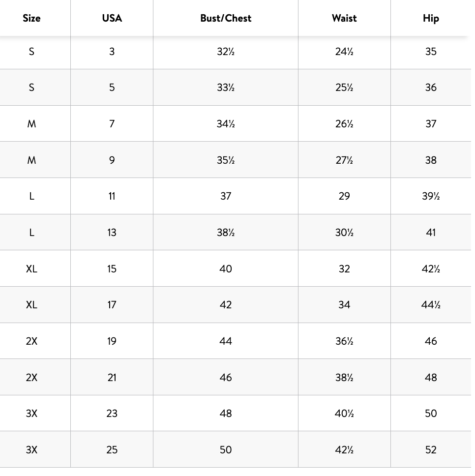Click the waist value 25½ cell
This screenshot has width=475, height=476.
point(344,88)
